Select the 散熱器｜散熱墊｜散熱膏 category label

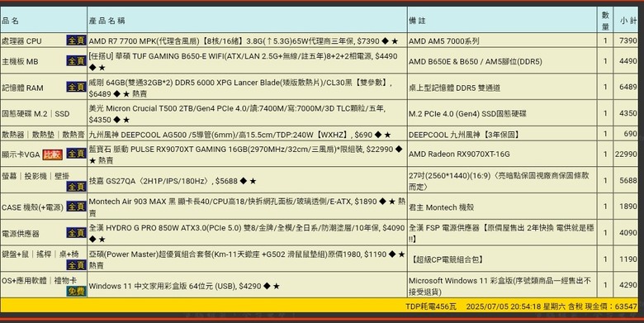point(43,135)
